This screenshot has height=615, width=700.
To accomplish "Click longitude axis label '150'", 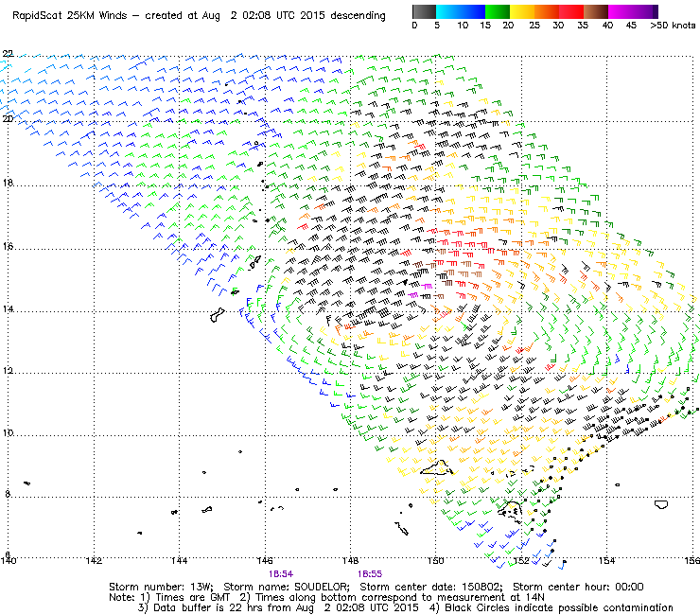I will pyautogui.click(x=436, y=561).
